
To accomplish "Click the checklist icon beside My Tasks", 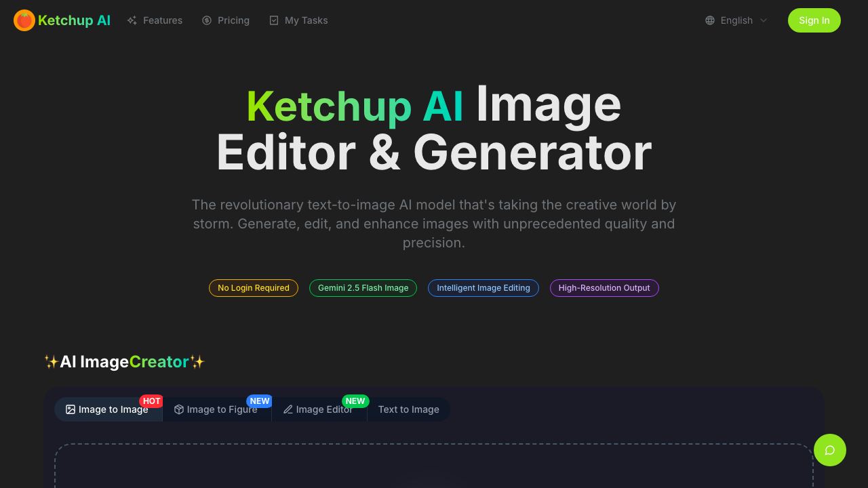I will (274, 20).
